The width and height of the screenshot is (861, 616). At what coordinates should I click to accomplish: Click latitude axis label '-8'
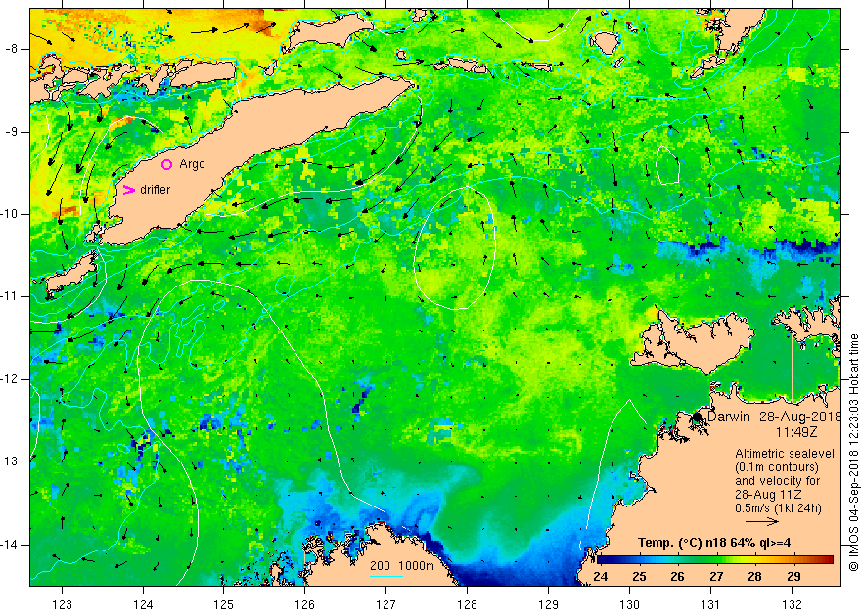tap(12, 49)
